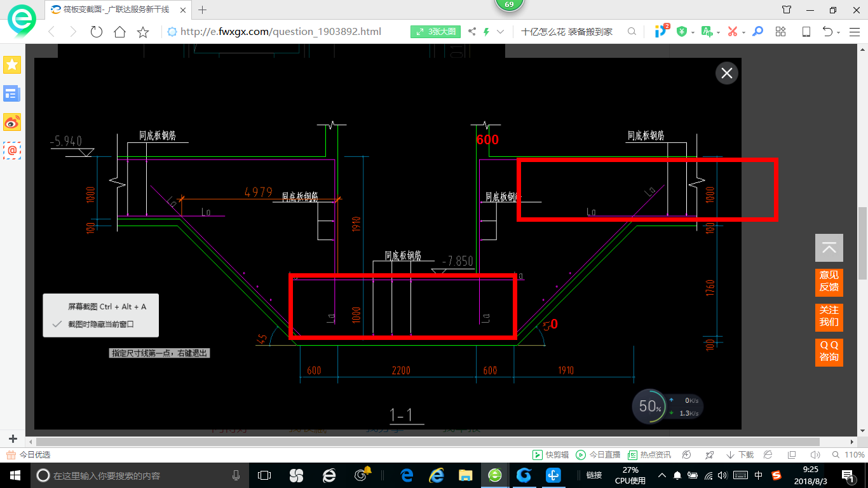Select 屏幕截图 Ctrl+Alt+A menu item
The height and width of the screenshot is (488, 868).
point(107,306)
